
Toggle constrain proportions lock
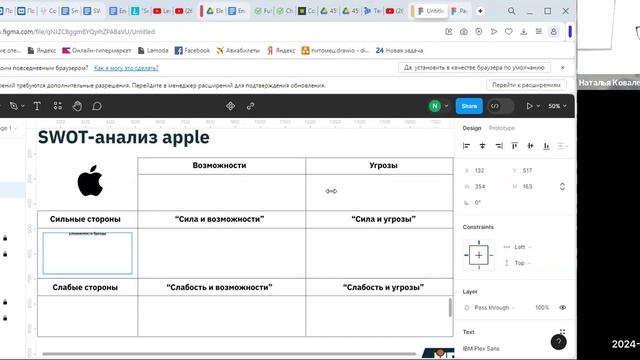click(562, 187)
